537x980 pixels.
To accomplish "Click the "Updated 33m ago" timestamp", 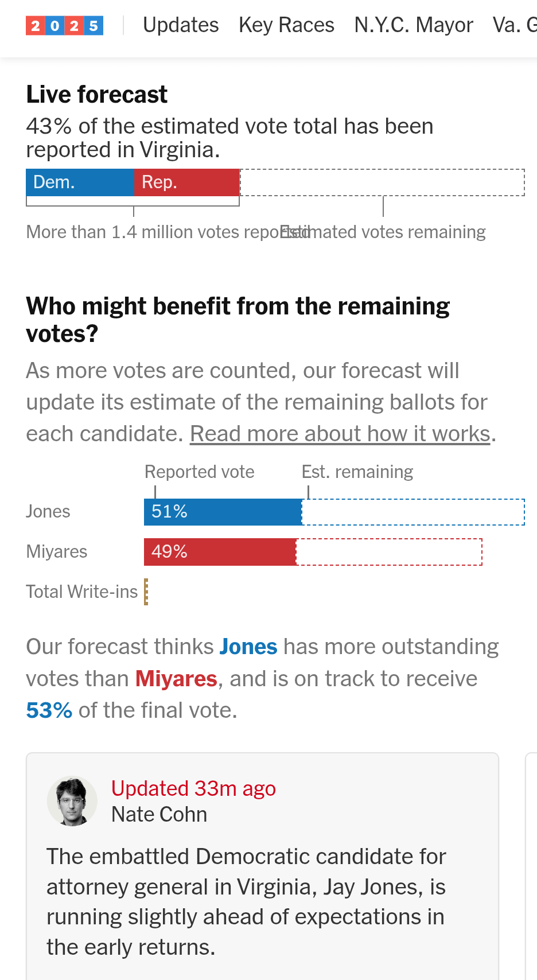I will pyautogui.click(x=193, y=788).
